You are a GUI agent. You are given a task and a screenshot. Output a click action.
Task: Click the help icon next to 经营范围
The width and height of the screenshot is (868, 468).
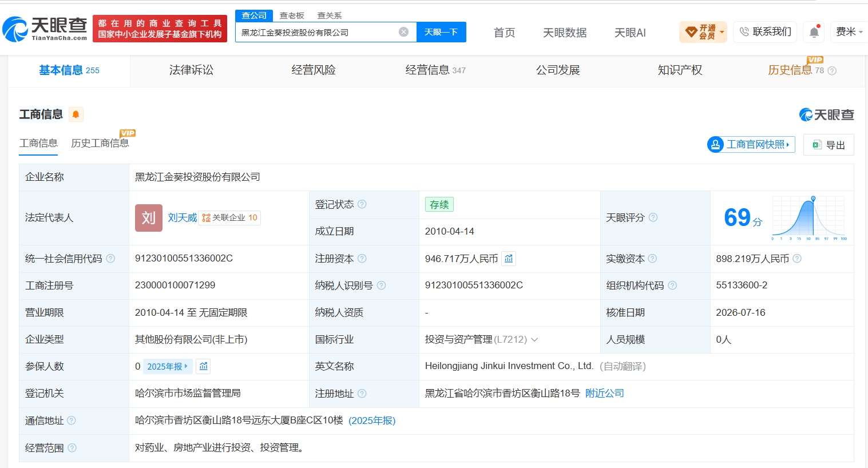coord(72,448)
